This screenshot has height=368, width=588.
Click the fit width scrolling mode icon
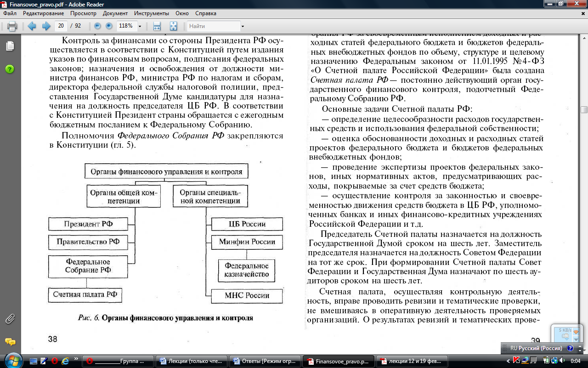[x=157, y=26]
